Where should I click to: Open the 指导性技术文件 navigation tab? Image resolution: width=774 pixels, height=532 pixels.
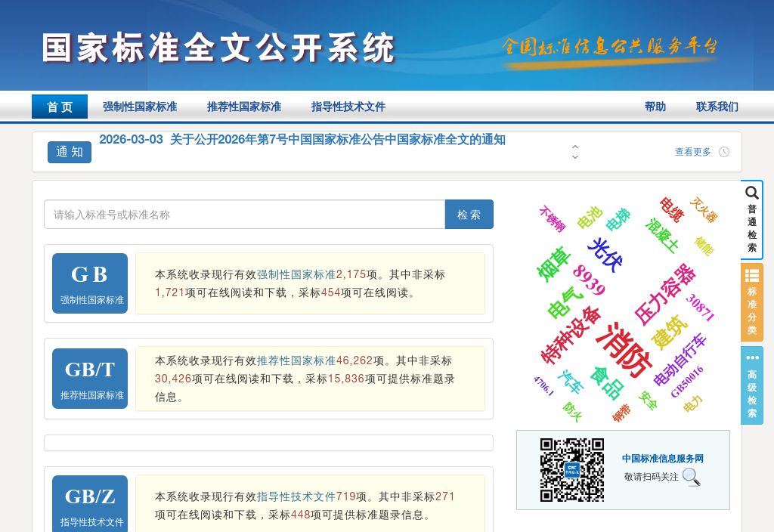[x=346, y=107]
